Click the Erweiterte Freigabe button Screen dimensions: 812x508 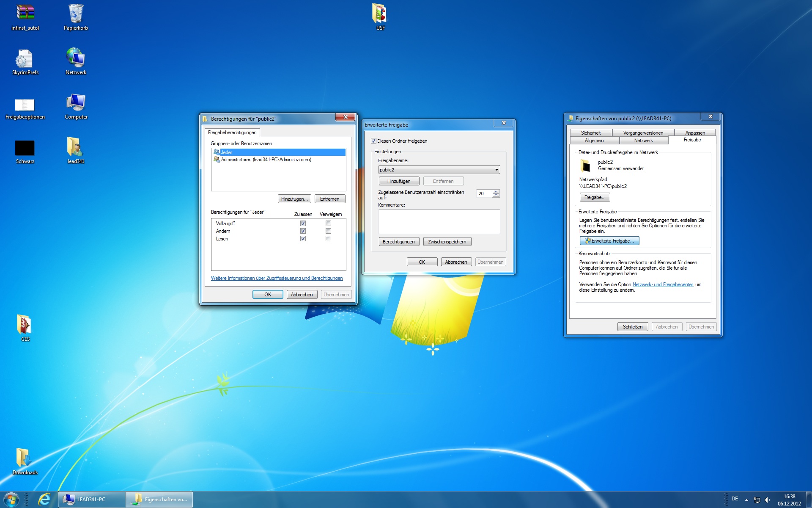[x=609, y=241]
